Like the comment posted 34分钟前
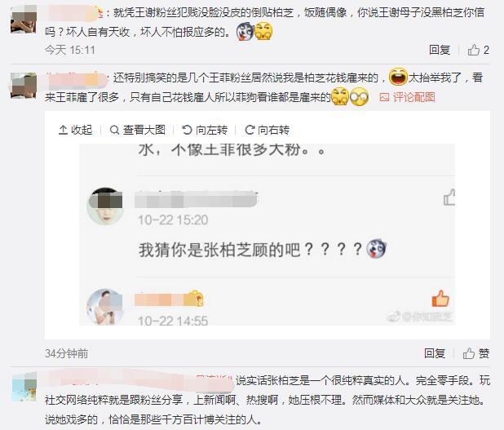Image resolution: width=504 pixels, height=430 pixels. click(476, 353)
